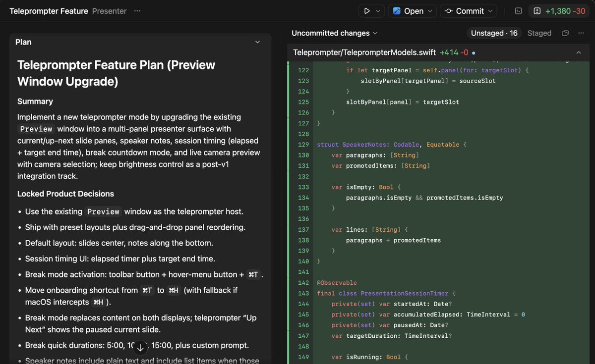
Task: Open the dropdown arrow beside Run
Action: (378, 11)
